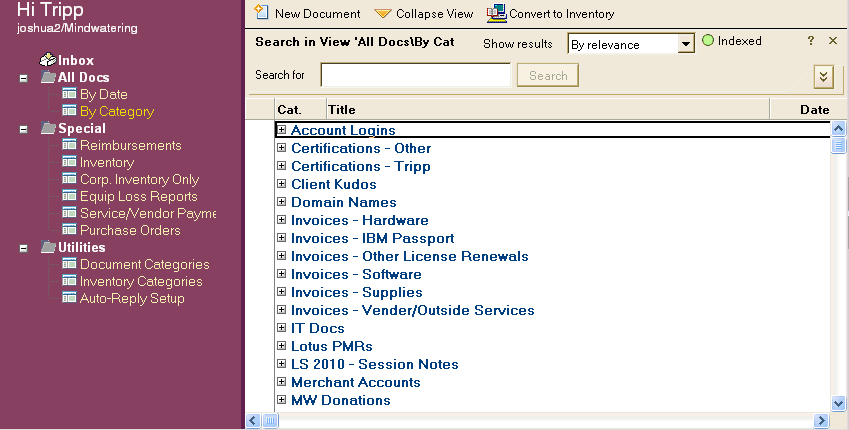Click the Collapse View icon

click(383, 14)
